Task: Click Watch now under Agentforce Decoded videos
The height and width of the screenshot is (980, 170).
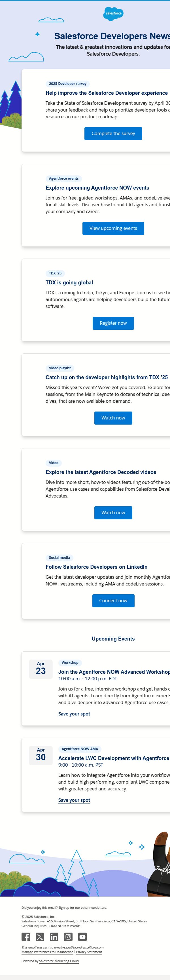Action: (113, 513)
